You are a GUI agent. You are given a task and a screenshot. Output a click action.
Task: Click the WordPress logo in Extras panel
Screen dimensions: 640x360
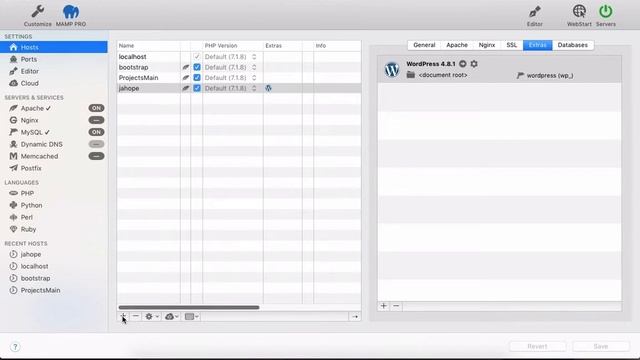pyautogui.click(x=392, y=69)
